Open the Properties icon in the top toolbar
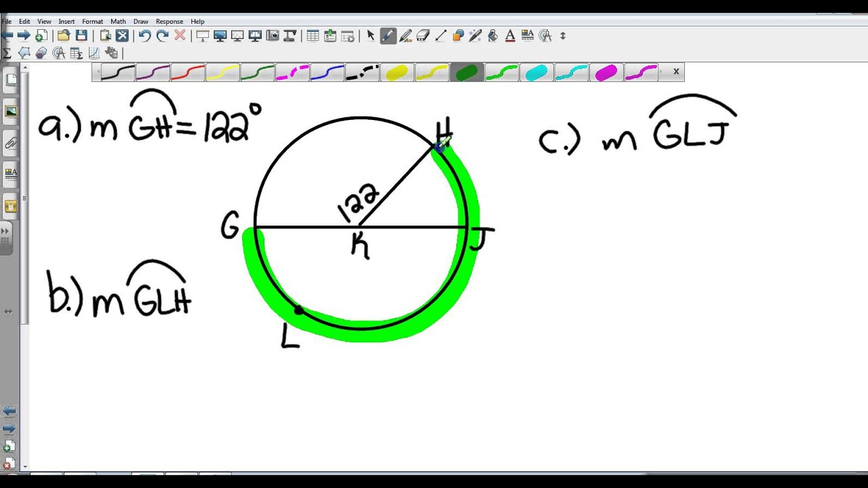This screenshot has height=488, width=868. click(528, 36)
